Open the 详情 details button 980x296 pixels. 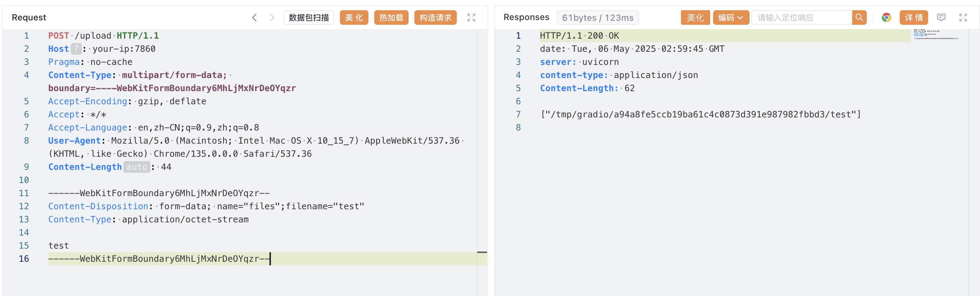914,17
